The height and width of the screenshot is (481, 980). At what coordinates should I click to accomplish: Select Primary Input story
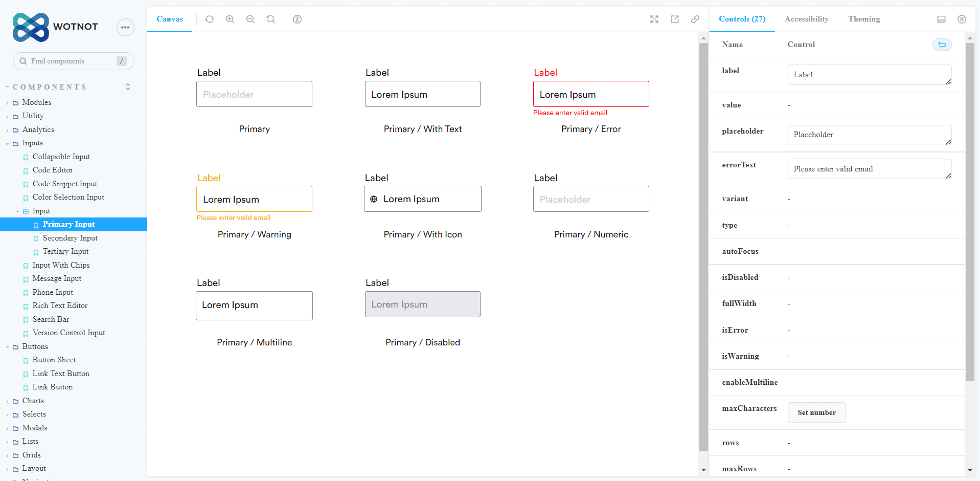(x=74, y=224)
